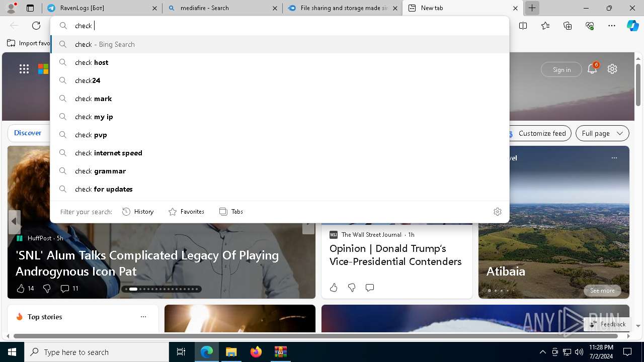The image size is (644, 362).
Task: Open the tab actions menu icon
Action: click(30, 8)
